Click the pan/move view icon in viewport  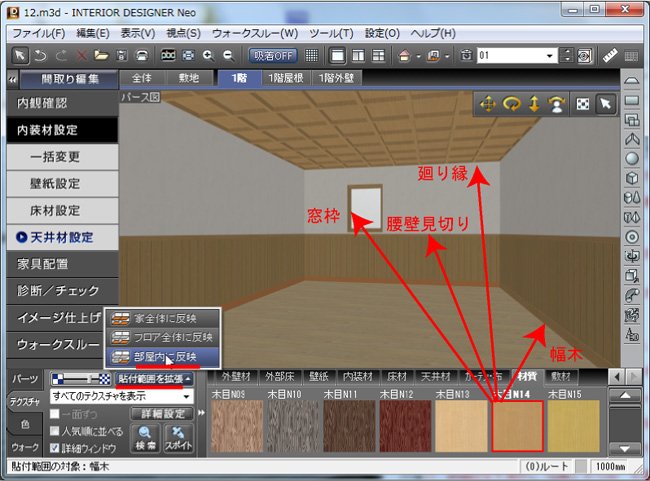click(488, 104)
